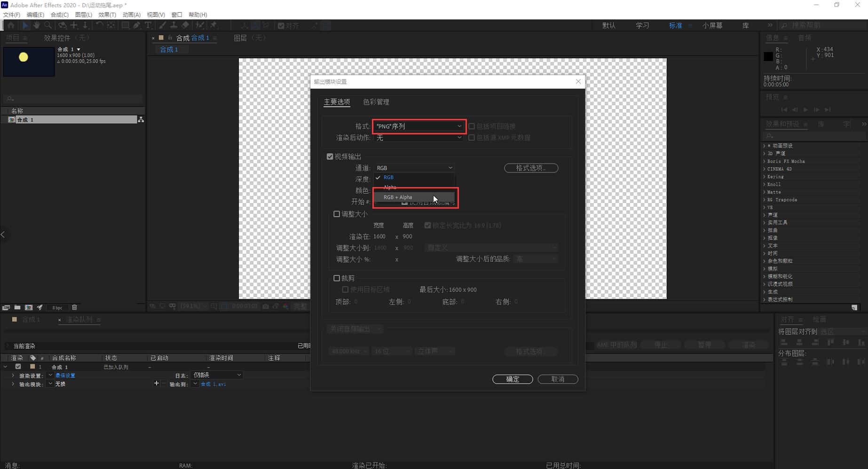Toggle 使用目标区域 checkbox
This screenshot has height=469, width=868.
(x=345, y=289)
